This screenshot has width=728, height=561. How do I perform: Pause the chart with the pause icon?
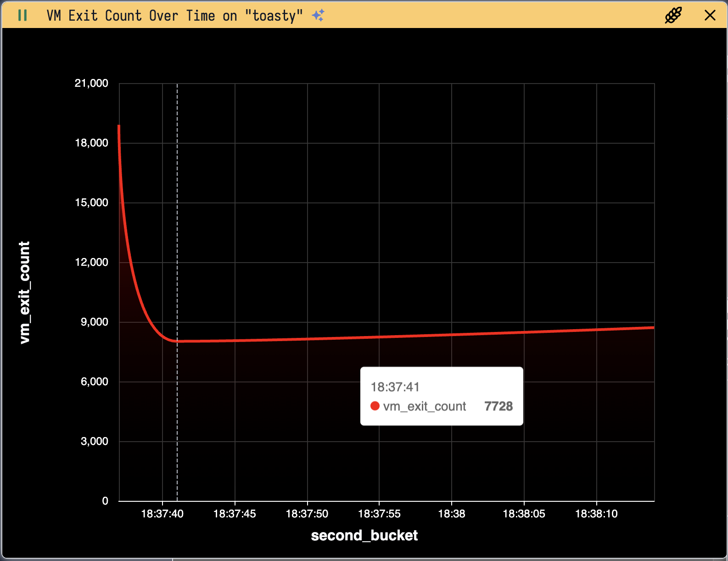point(22,16)
